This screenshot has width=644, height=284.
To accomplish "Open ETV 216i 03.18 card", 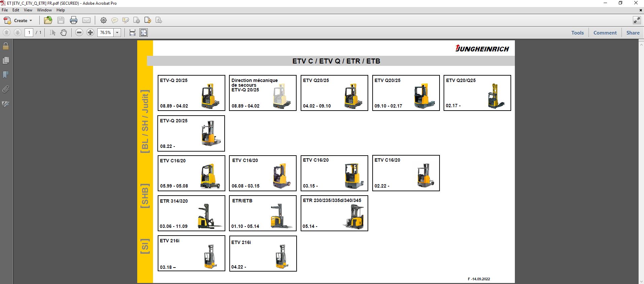I will (x=191, y=253).
